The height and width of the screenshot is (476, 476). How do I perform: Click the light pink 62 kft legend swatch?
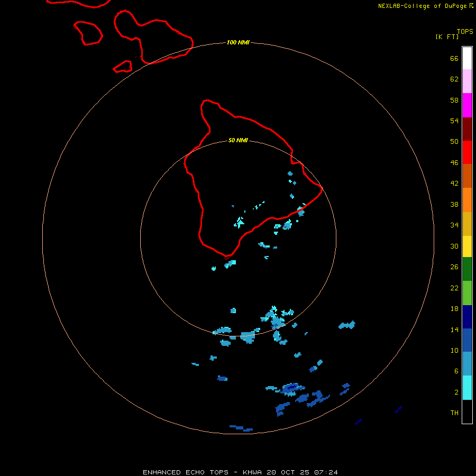(x=467, y=81)
